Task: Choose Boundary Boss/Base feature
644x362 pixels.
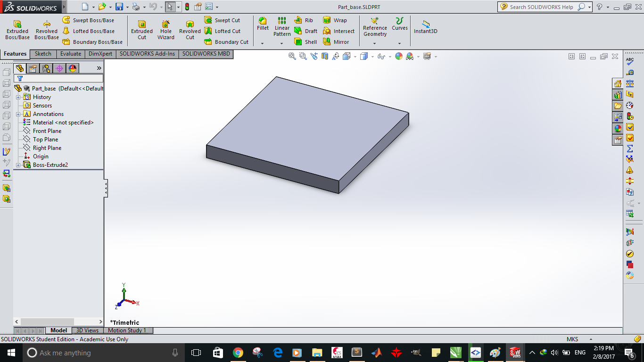Action: click(92, 42)
